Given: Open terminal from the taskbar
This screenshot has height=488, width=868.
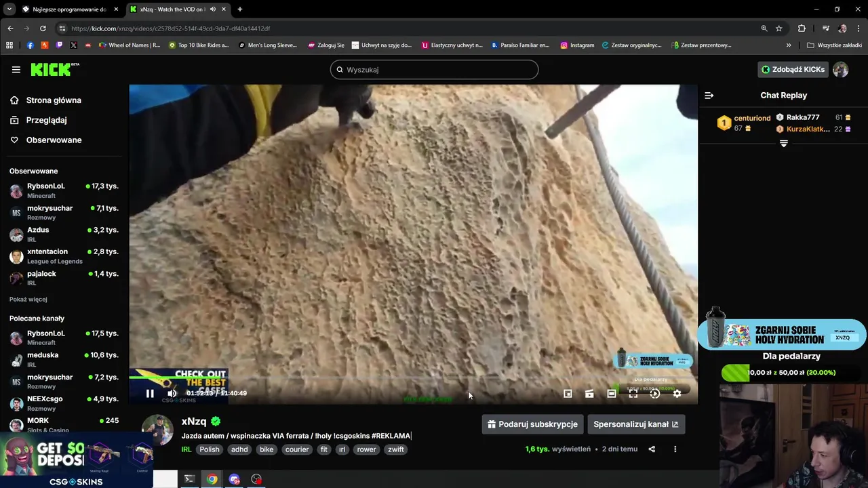Looking at the screenshot, I should [189, 479].
